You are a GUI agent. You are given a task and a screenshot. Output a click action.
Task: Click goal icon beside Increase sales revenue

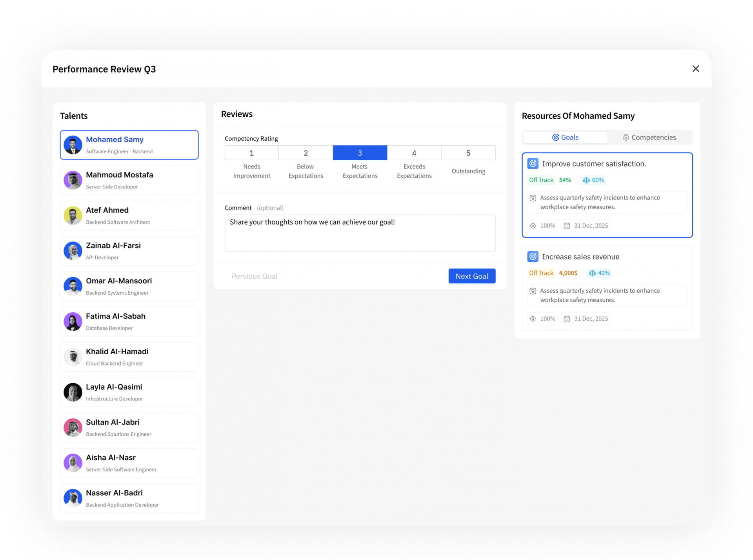pos(533,257)
